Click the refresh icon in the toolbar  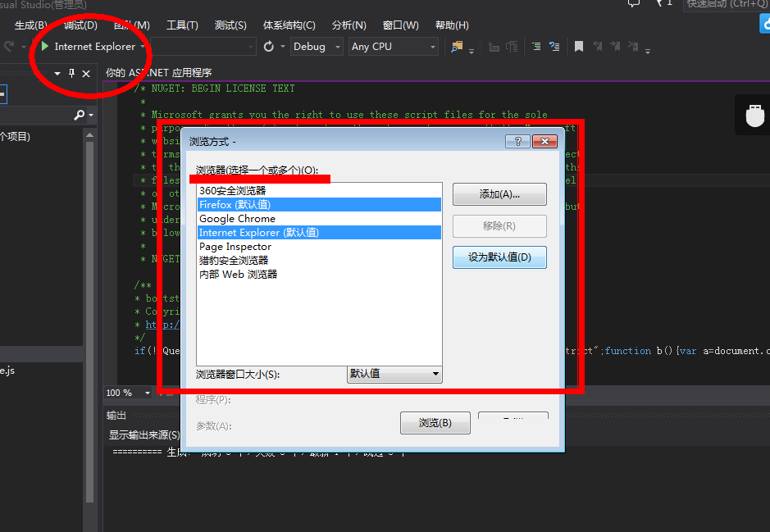269,47
